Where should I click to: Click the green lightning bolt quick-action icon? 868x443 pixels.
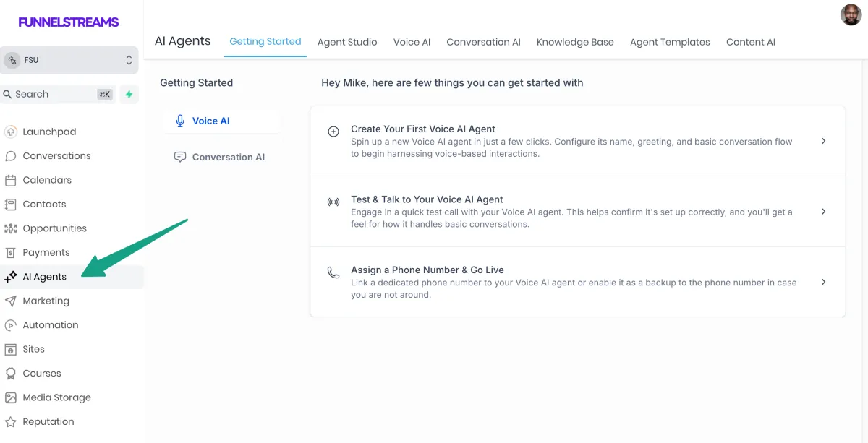[x=129, y=94]
